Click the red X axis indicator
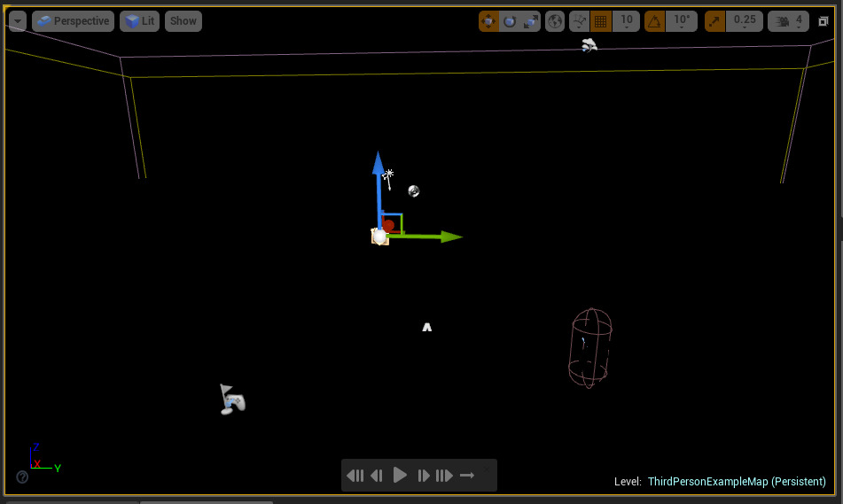Image resolution: width=843 pixels, height=504 pixels. pyautogui.click(x=37, y=464)
